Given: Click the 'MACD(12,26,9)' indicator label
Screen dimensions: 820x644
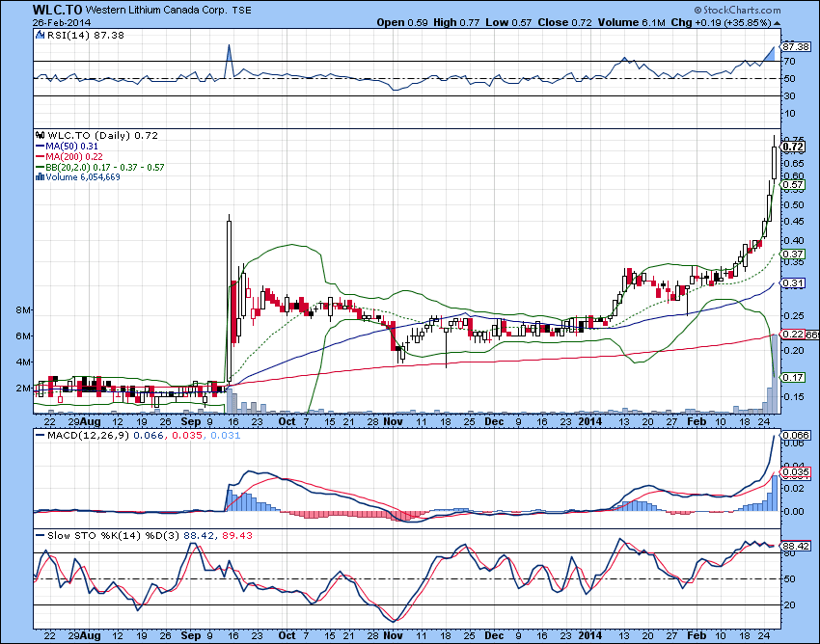Looking at the screenshot, I should coord(88,435).
